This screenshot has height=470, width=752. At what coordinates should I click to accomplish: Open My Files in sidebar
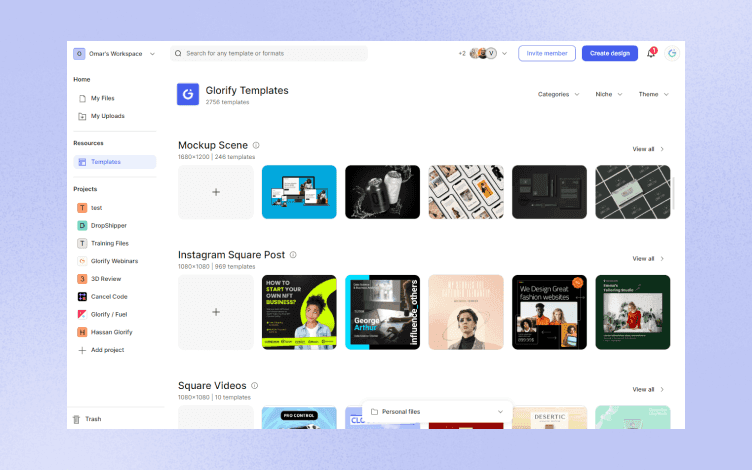click(x=103, y=98)
